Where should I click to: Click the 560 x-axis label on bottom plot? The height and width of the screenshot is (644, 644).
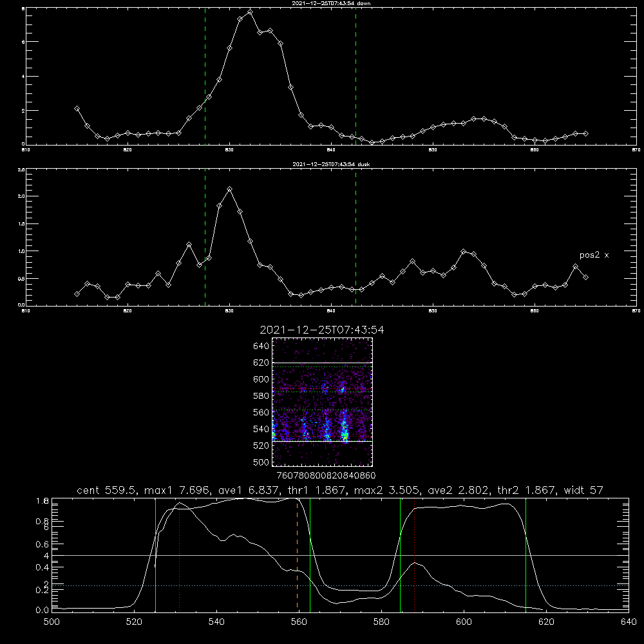coord(299,622)
